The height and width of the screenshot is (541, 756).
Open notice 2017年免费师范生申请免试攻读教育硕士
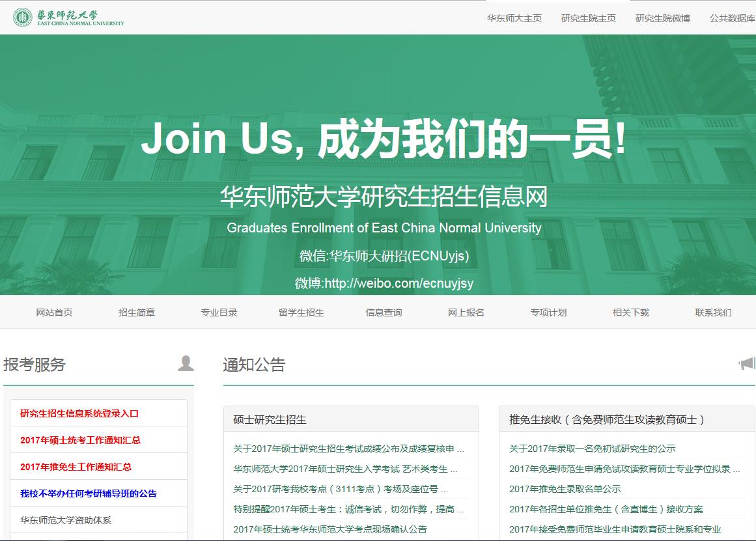tap(624, 469)
